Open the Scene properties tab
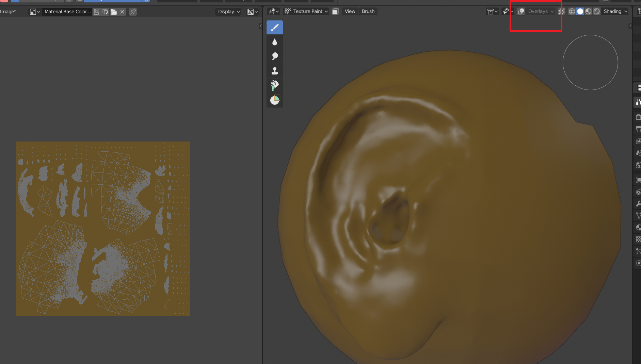Image resolution: width=641 pixels, height=364 pixels. coord(638,153)
